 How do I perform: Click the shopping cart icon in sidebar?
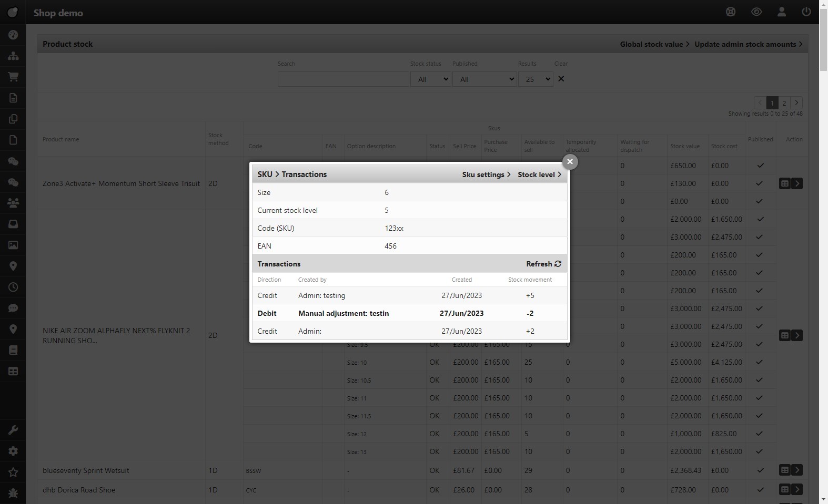(x=13, y=77)
